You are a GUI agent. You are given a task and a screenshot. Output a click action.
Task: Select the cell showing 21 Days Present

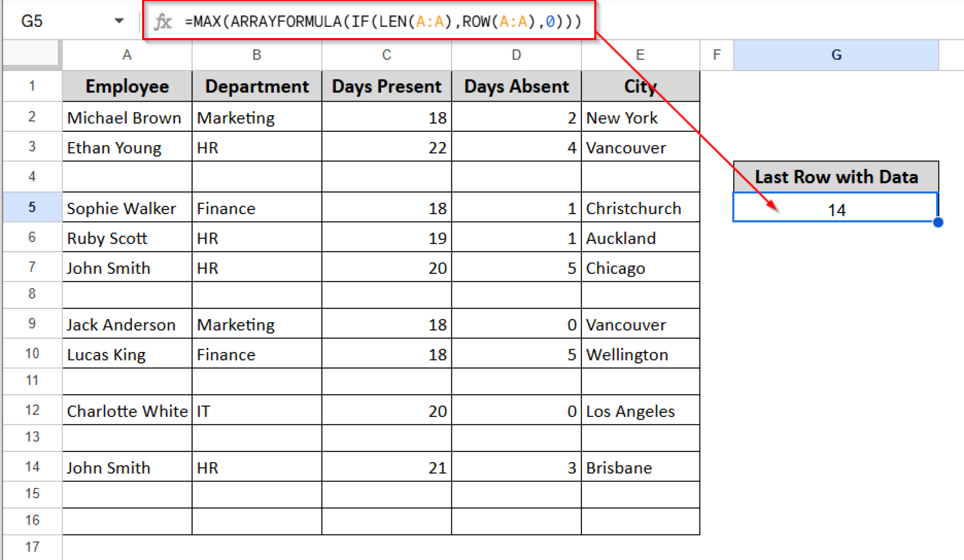pyautogui.click(x=386, y=467)
